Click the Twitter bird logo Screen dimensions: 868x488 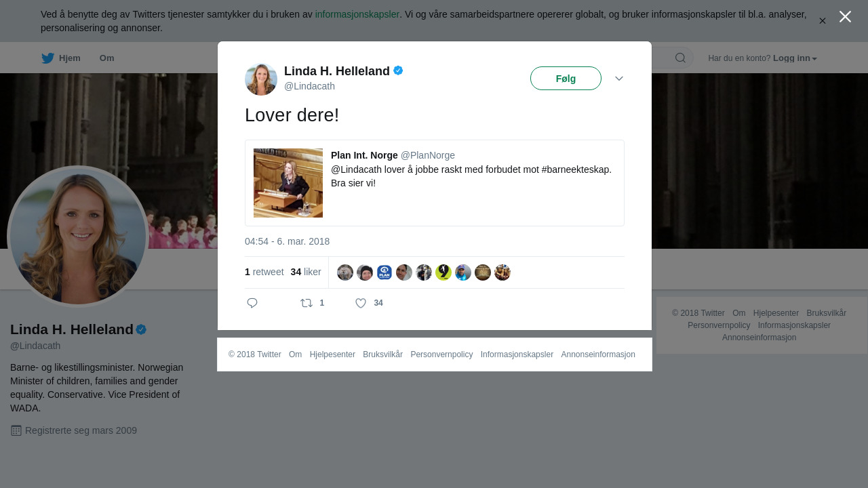click(x=47, y=58)
